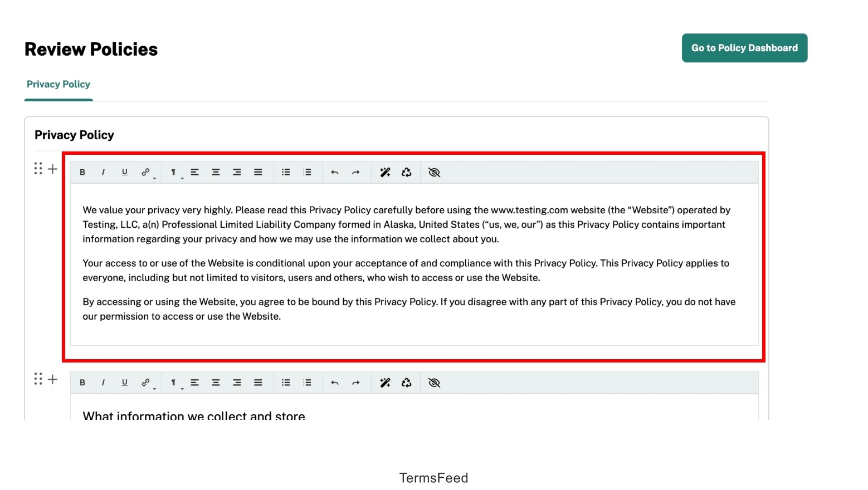Add a block with plus beside first section

pyautogui.click(x=52, y=169)
